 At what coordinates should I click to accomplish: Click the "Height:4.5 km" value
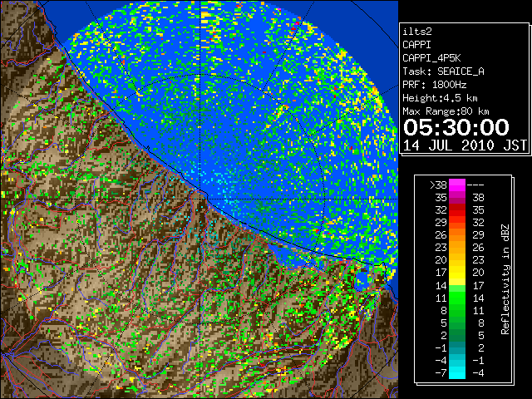point(440,98)
